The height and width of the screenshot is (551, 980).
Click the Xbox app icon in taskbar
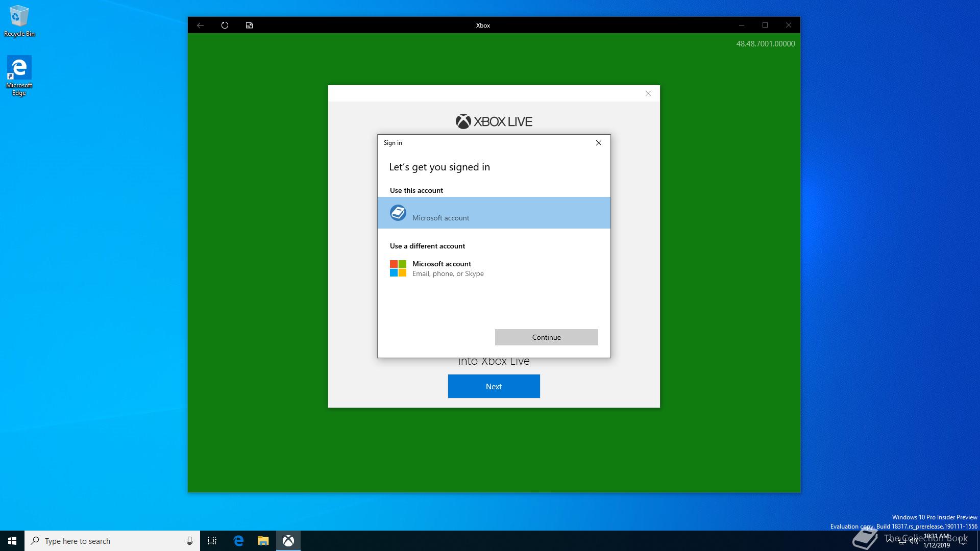(x=288, y=541)
